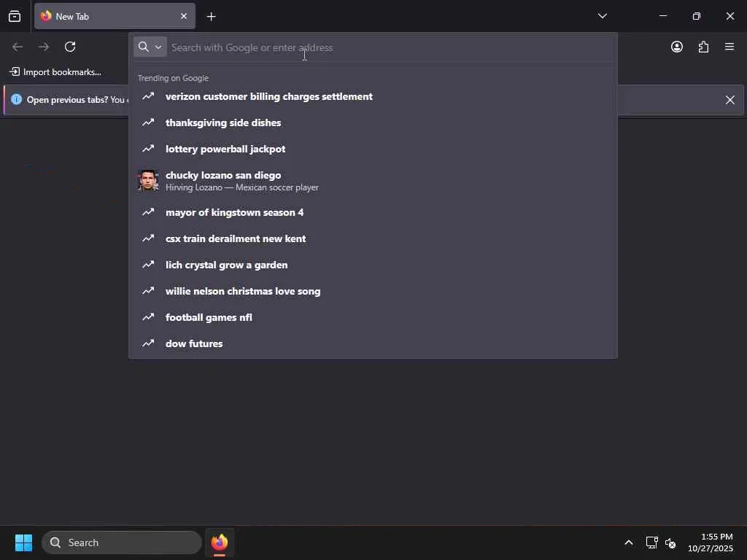The width and height of the screenshot is (747, 560).
Task: Dismiss the Open previous tabs notification
Action: click(x=729, y=100)
